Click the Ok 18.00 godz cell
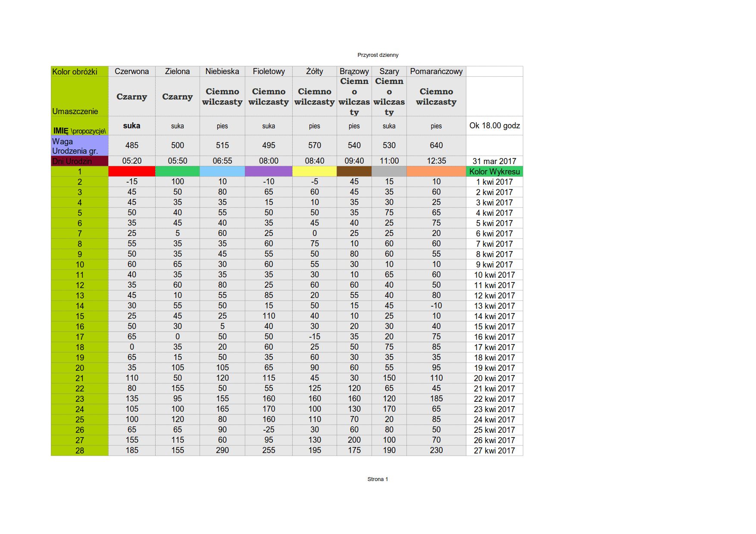 point(494,126)
